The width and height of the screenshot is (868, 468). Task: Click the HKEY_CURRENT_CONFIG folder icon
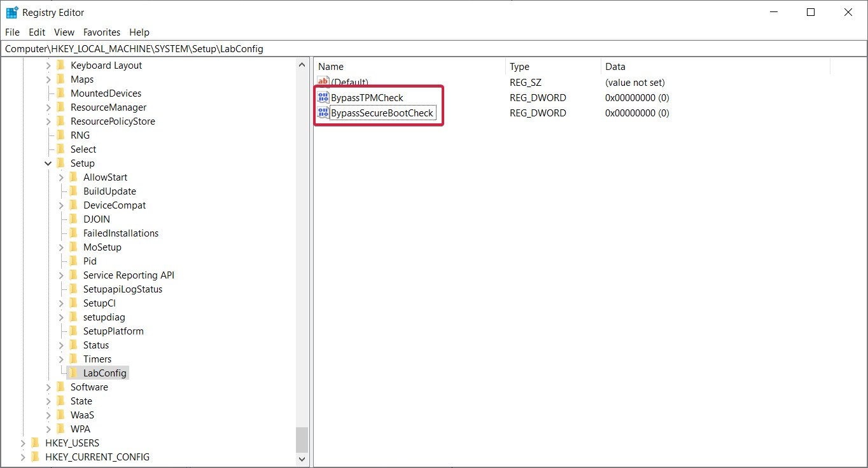tap(36, 457)
